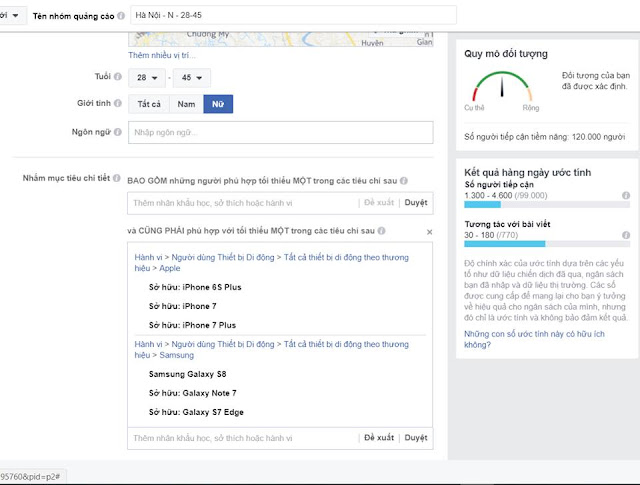Select Sở hữu: iPhone 7 entry
The image size is (640, 485).
[x=182, y=306]
